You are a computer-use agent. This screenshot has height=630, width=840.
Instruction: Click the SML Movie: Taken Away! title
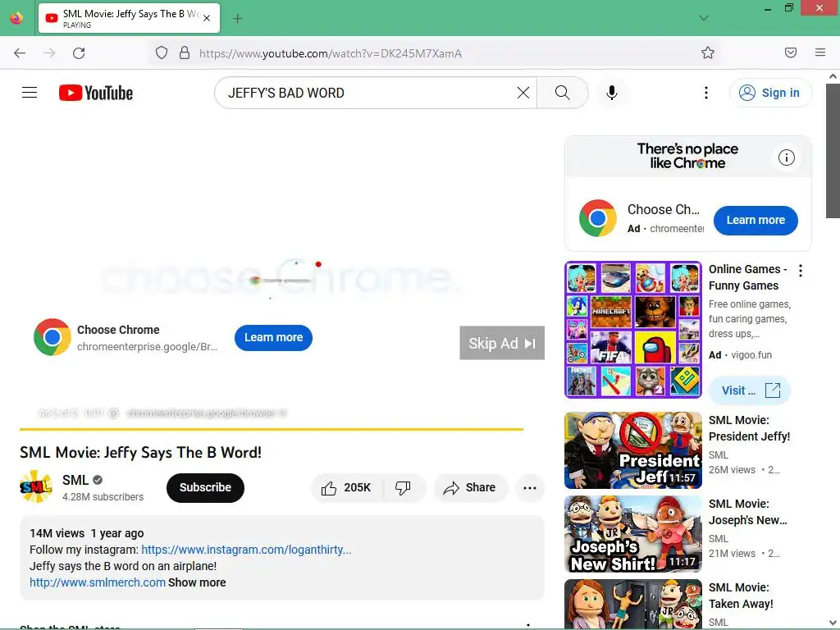pyautogui.click(x=741, y=596)
